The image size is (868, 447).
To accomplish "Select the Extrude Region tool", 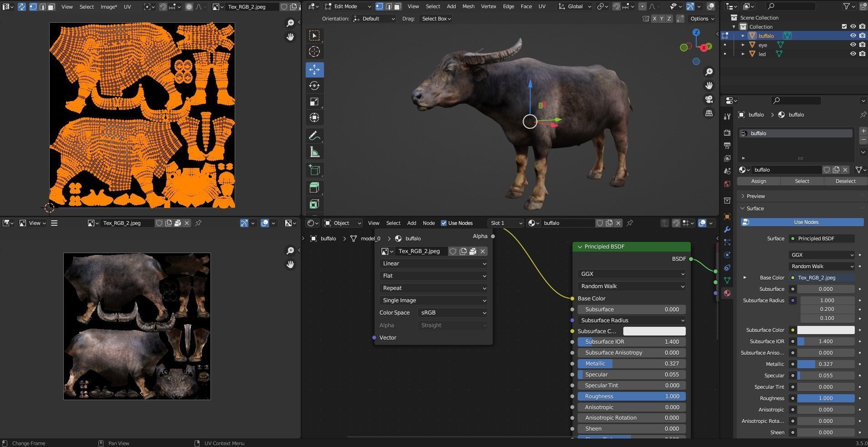I will (314, 188).
